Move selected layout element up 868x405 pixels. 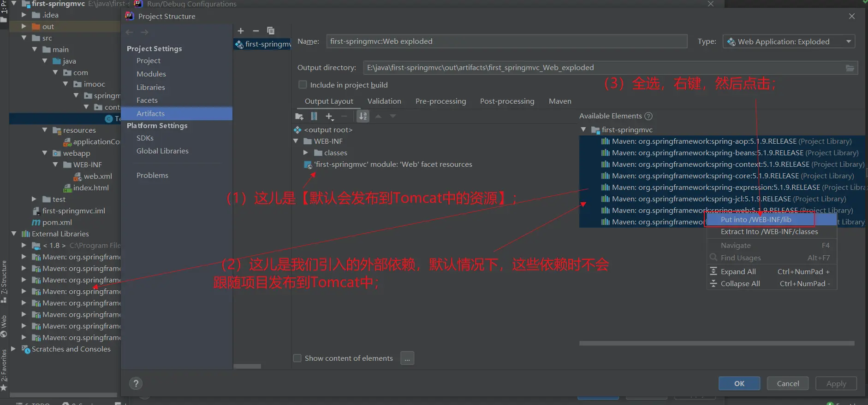[378, 116]
